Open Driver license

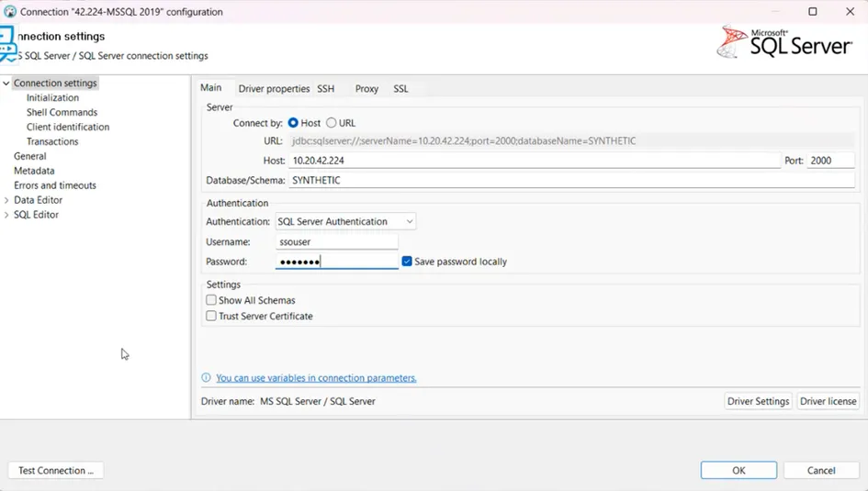tap(829, 401)
